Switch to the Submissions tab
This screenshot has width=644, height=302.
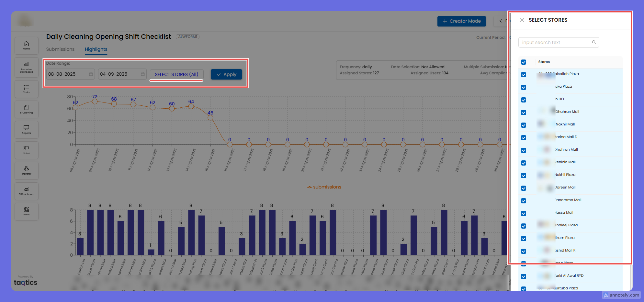60,49
